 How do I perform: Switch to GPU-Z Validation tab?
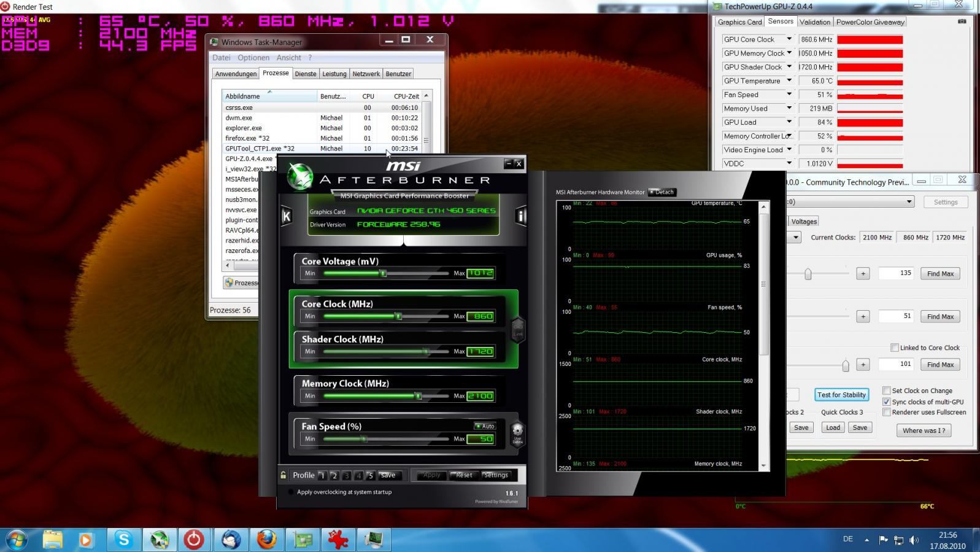click(815, 22)
